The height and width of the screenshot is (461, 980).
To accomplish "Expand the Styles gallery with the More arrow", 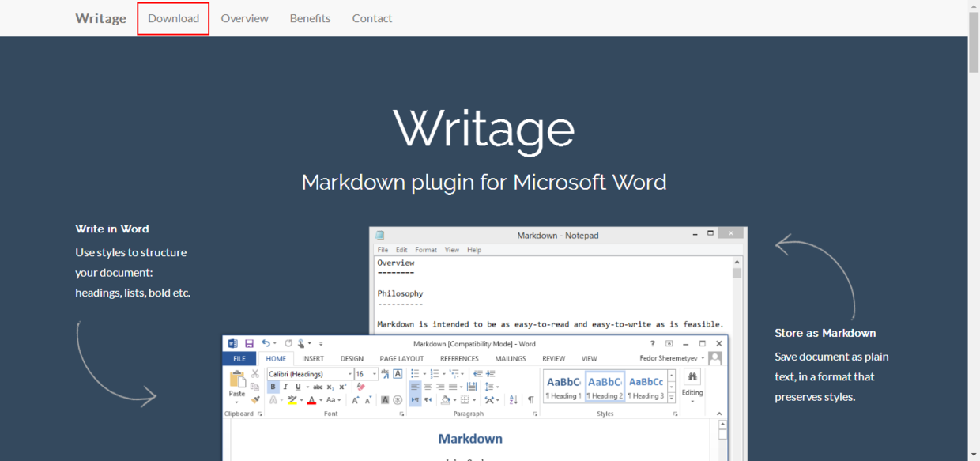I will pyautogui.click(x=672, y=398).
